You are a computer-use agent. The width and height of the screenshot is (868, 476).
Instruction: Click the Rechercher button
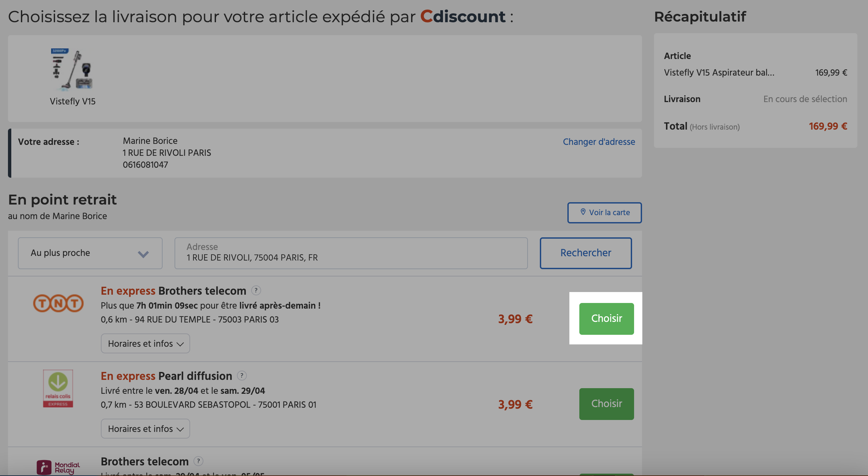pos(585,253)
